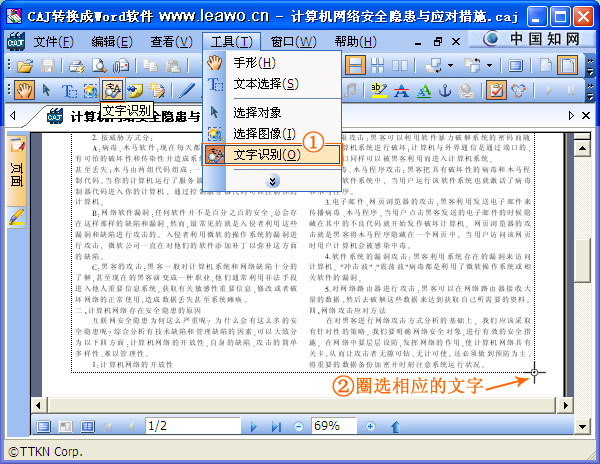
Task: Switch to table layout view mode icon
Action: point(88,426)
